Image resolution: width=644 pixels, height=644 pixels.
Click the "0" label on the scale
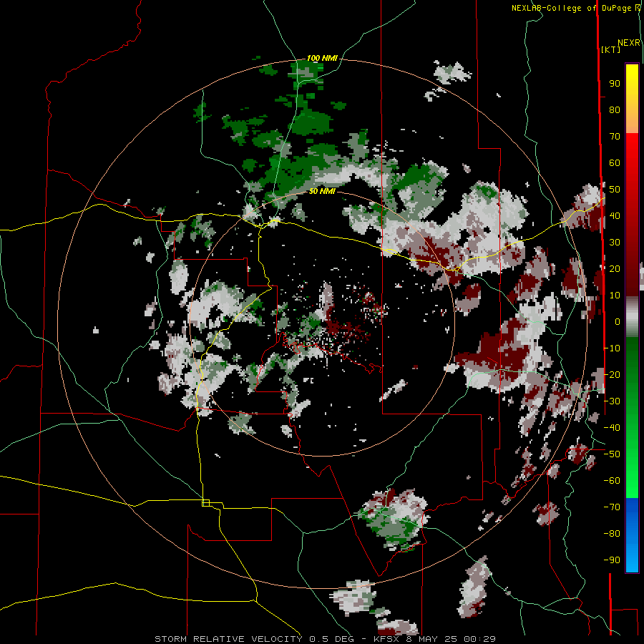[x=618, y=321]
